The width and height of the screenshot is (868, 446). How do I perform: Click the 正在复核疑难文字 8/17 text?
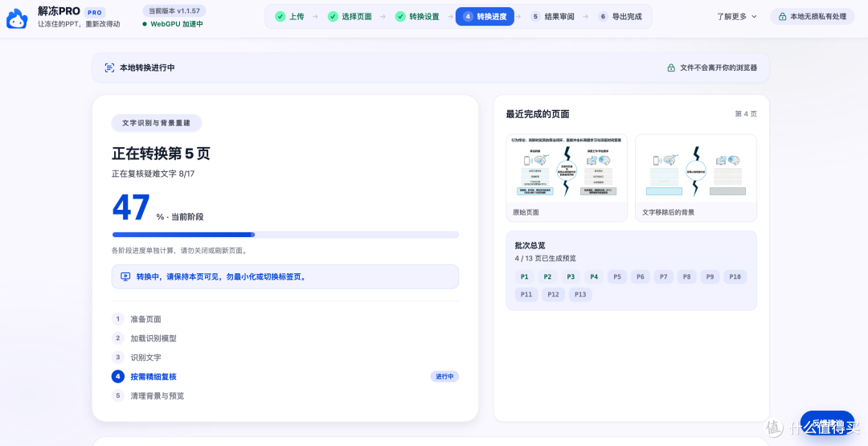point(154,174)
